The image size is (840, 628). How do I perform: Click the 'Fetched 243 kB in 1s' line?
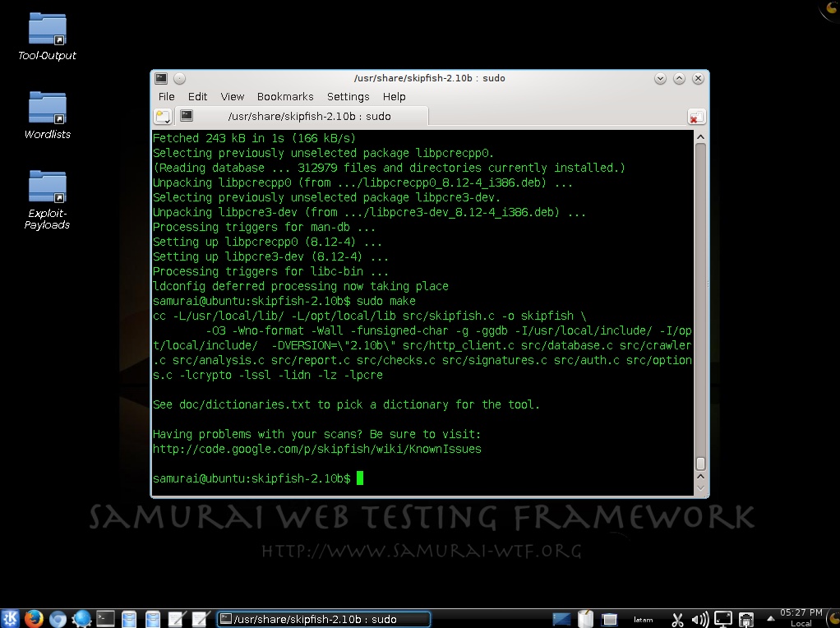pyautogui.click(x=254, y=138)
